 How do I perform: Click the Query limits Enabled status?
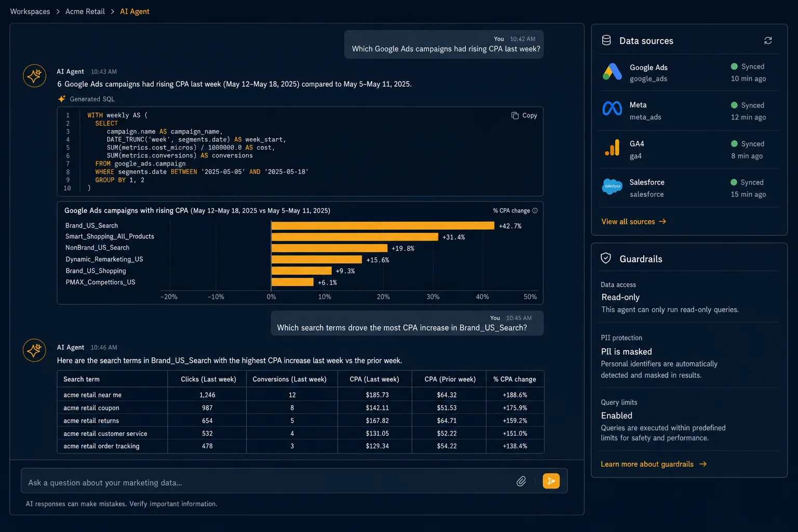tap(617, 416)
